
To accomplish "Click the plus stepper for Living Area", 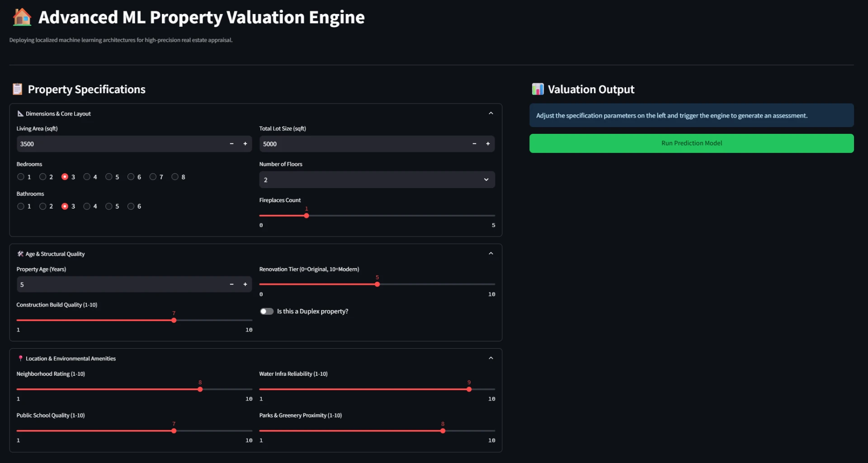I will [x=245, y=144].
